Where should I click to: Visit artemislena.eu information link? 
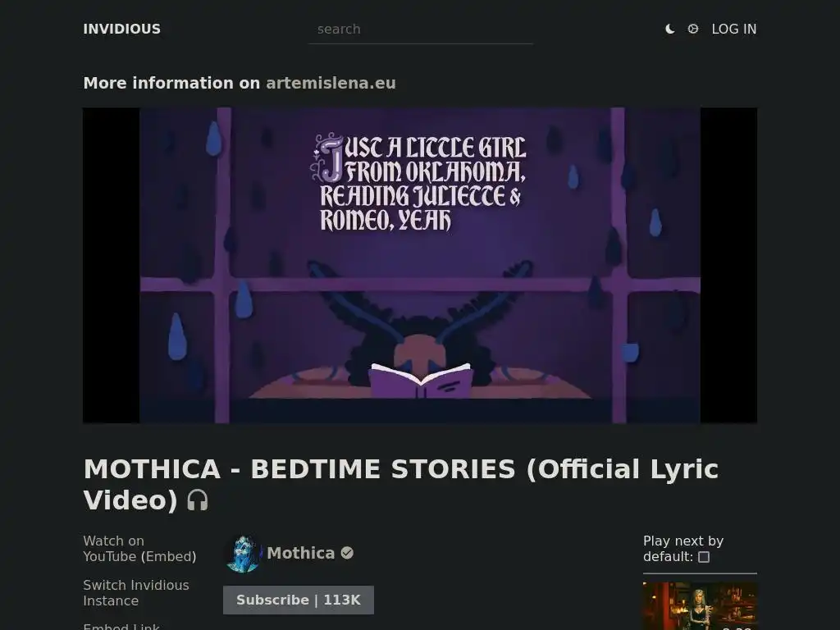(331, 83)
